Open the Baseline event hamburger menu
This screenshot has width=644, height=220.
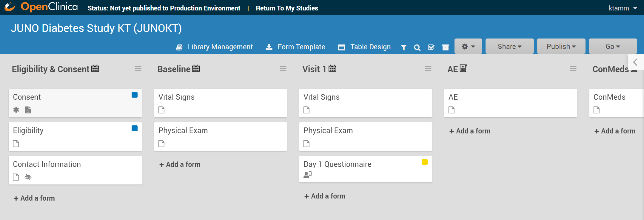point(283,69)
